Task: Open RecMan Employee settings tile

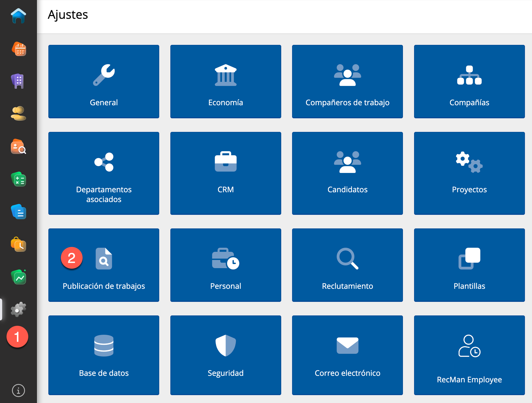Action: click(469, 355)
